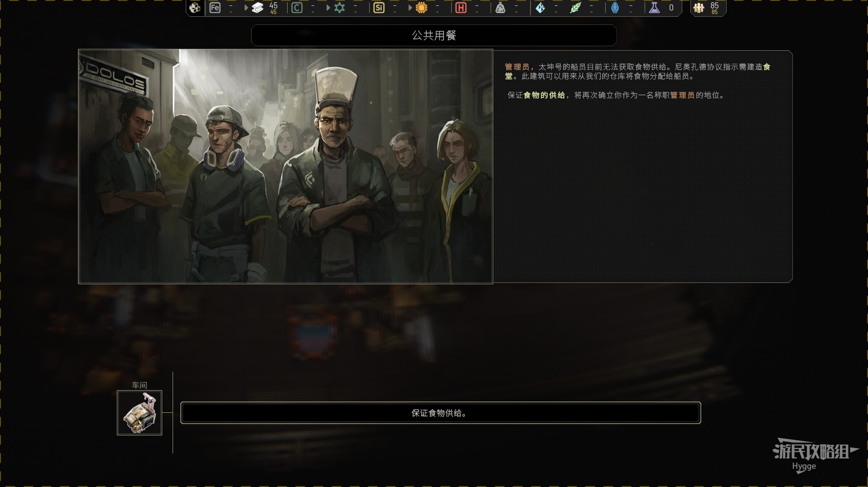This screenshot has height=487, width=868.
Task: Select the blue ice crystal water icon
Action: [540, 8]
